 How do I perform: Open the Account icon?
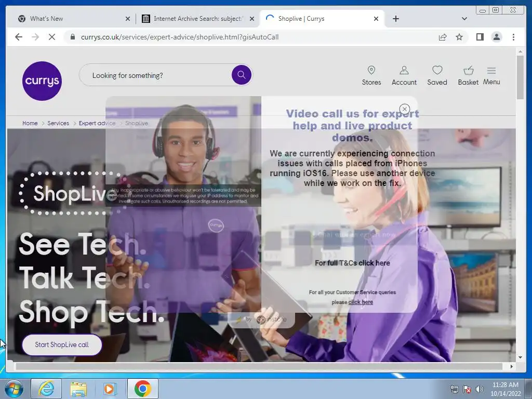tap(404, 76)
